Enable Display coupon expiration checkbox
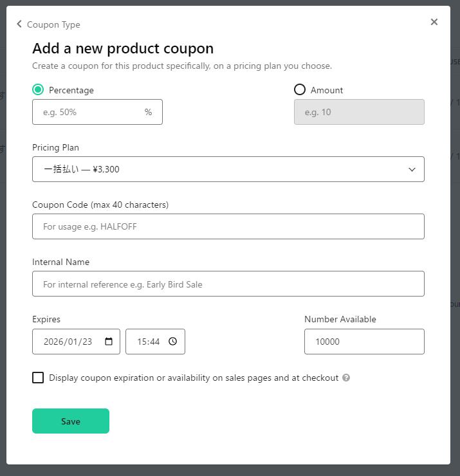The height and width of the screenshot is (476, 460). [38, 378]
